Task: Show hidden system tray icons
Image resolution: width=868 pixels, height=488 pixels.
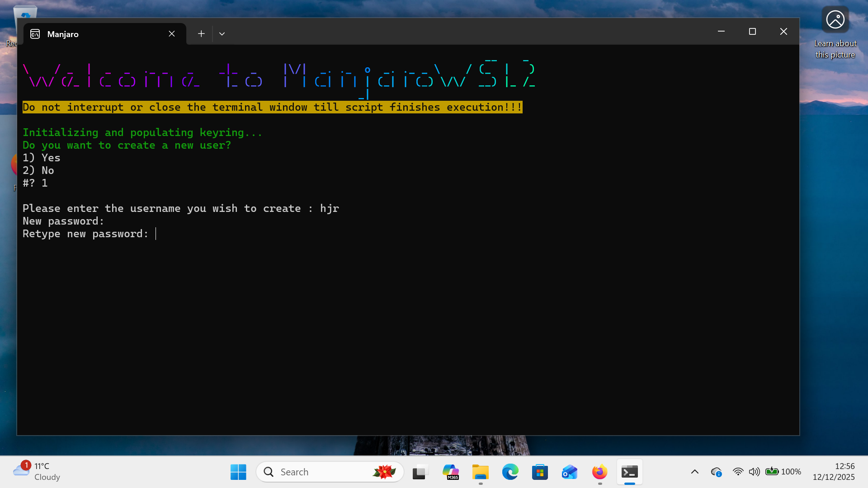Action: coord(695,472)
